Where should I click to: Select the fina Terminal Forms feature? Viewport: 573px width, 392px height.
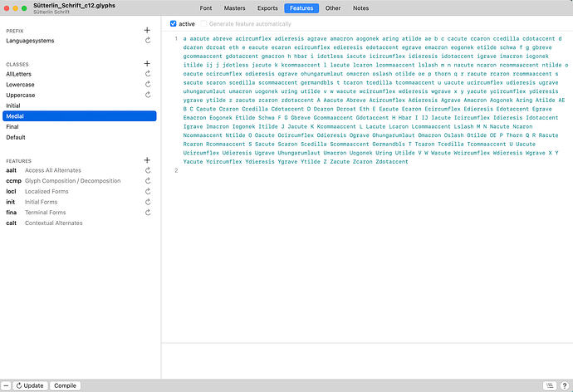pos(78,213)
